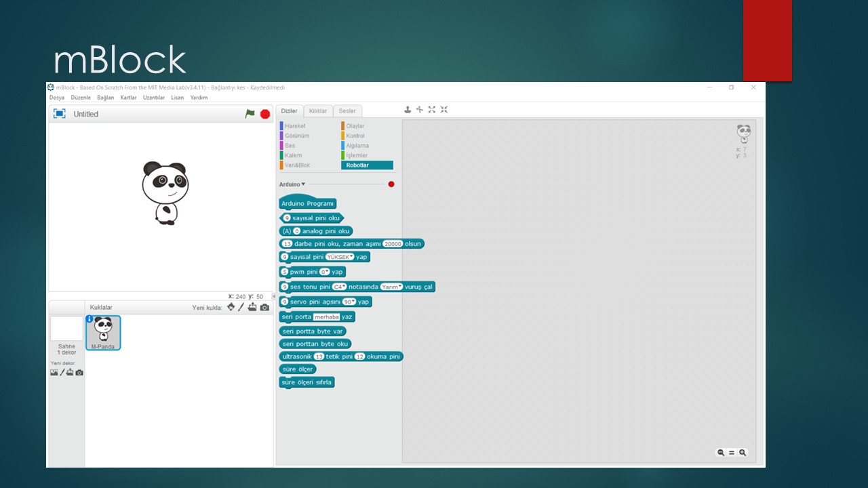Screen dimensions: 868x488
Task: Select the Görünüm block category
Action: click(297, 136)
